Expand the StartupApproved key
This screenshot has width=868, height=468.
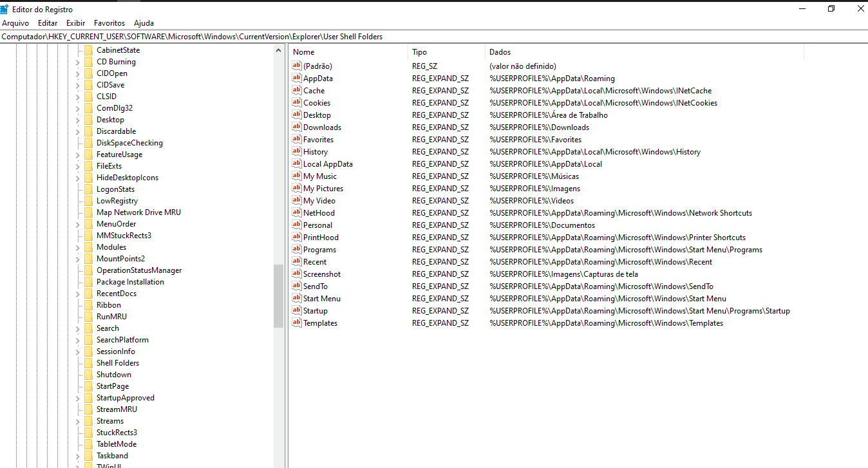click(78, 398)
